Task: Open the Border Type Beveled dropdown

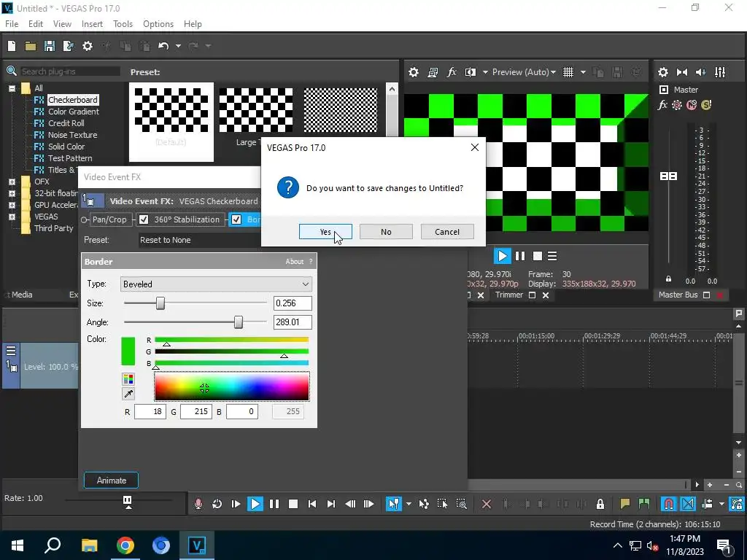Action: (x=216, y=284)
